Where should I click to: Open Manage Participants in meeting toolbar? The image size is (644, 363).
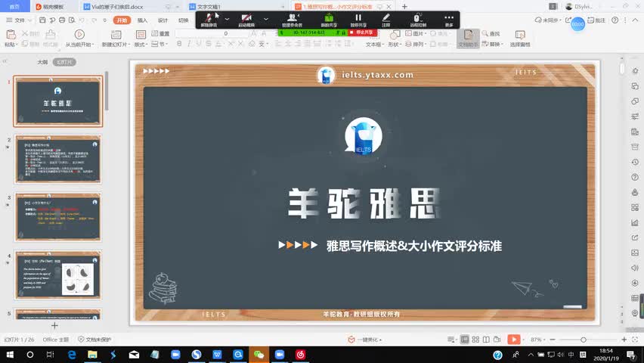292,20
